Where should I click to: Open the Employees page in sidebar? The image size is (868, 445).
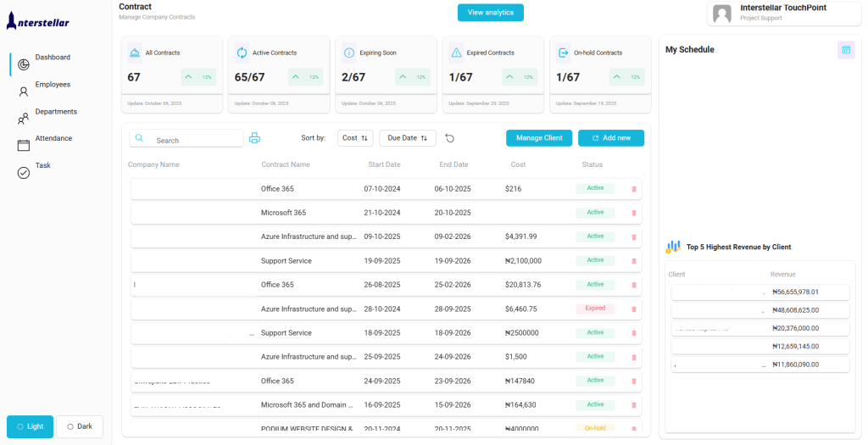(52, 85)
